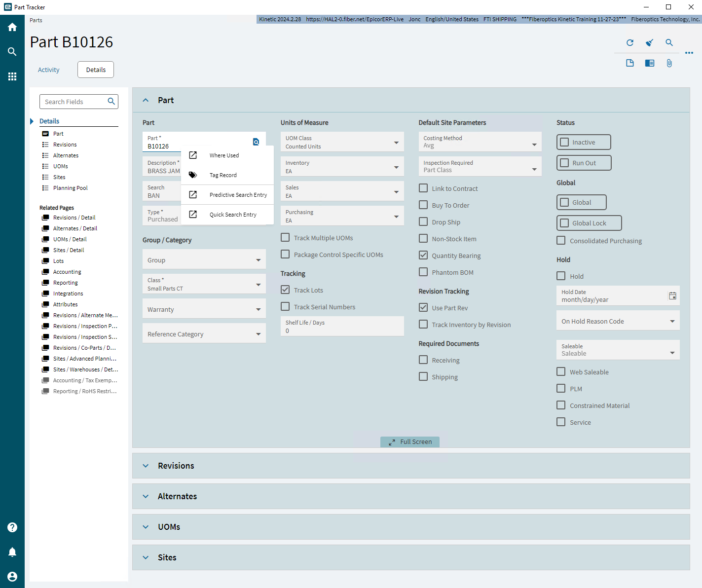702x588 pixels.
Task: Click the Where Used launch icon
Action: pos(193,155)
